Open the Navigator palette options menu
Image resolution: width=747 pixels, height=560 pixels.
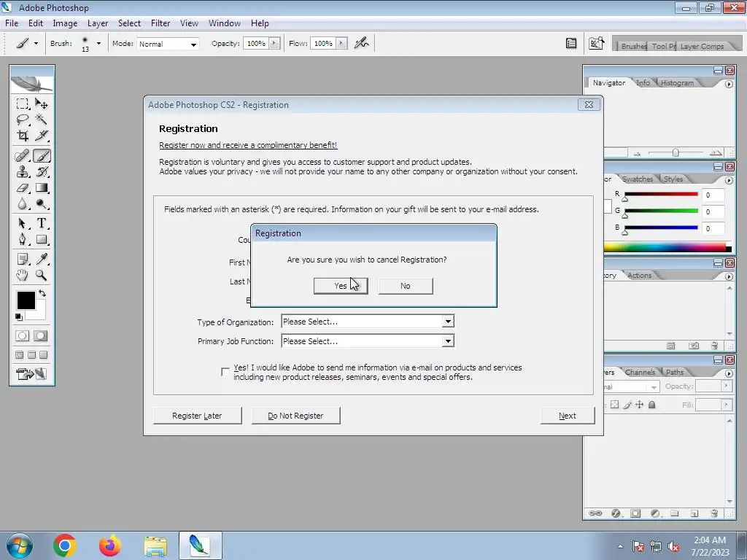click(729, 84)
